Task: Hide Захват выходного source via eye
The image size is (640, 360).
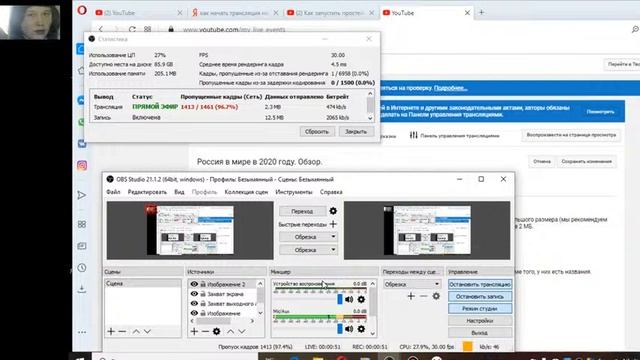Action: coord(194,304)
